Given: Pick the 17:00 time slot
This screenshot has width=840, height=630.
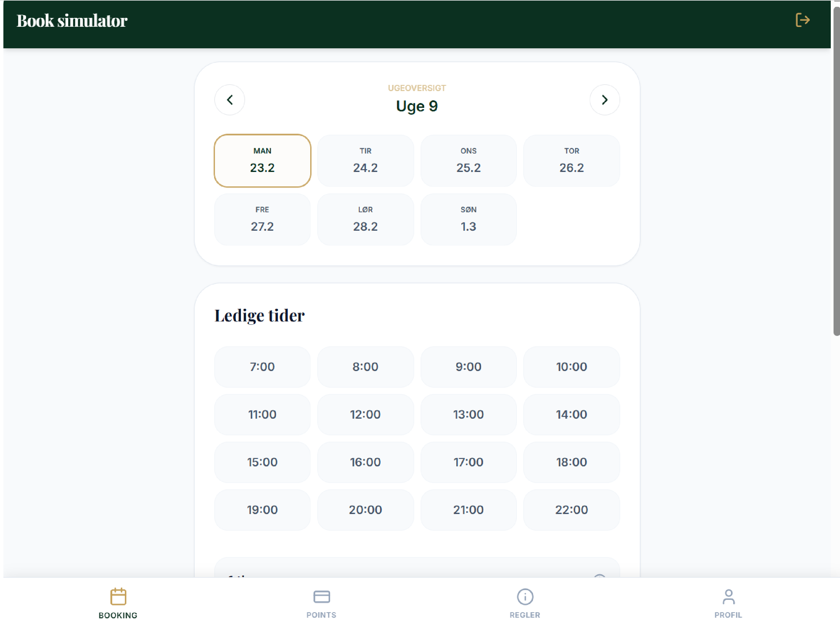Looking at the screenshot, I should 468,462.
